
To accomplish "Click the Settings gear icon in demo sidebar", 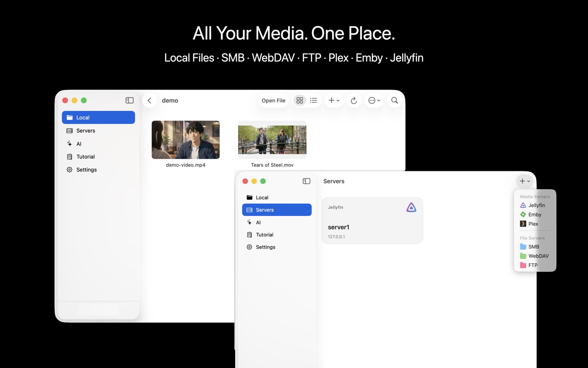I will (x=69, y=170).
